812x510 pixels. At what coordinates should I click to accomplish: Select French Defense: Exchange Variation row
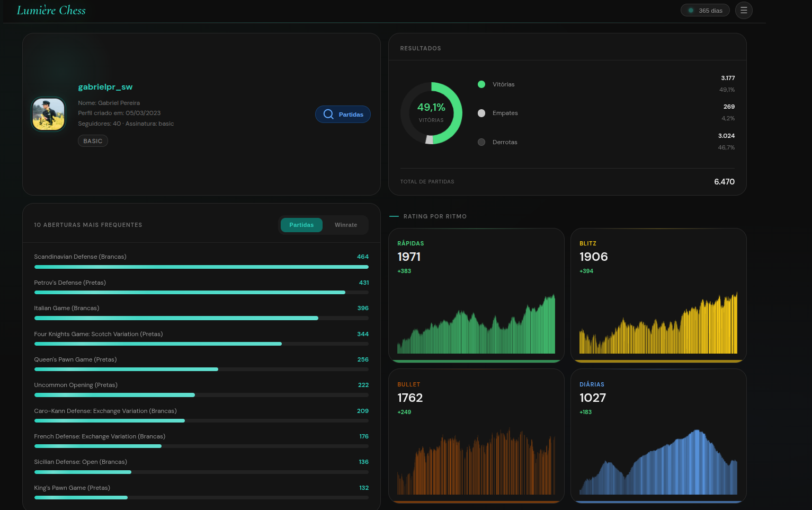click(x=201, y=441)
